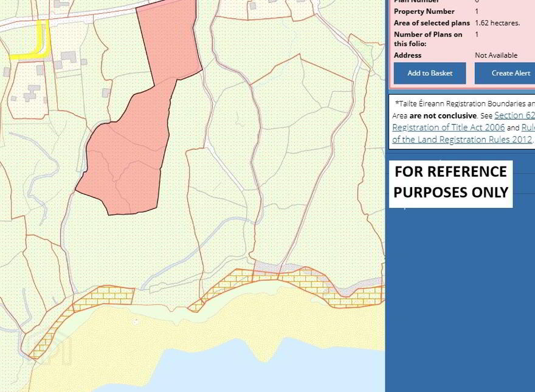Open the Registration of Title Act 2006 link

448,127
